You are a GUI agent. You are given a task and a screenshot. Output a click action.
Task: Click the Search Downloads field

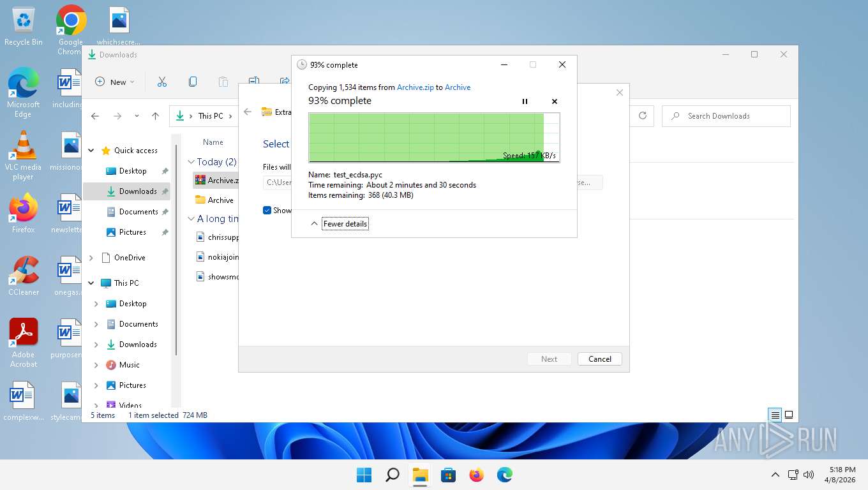(x=726, y=116)
